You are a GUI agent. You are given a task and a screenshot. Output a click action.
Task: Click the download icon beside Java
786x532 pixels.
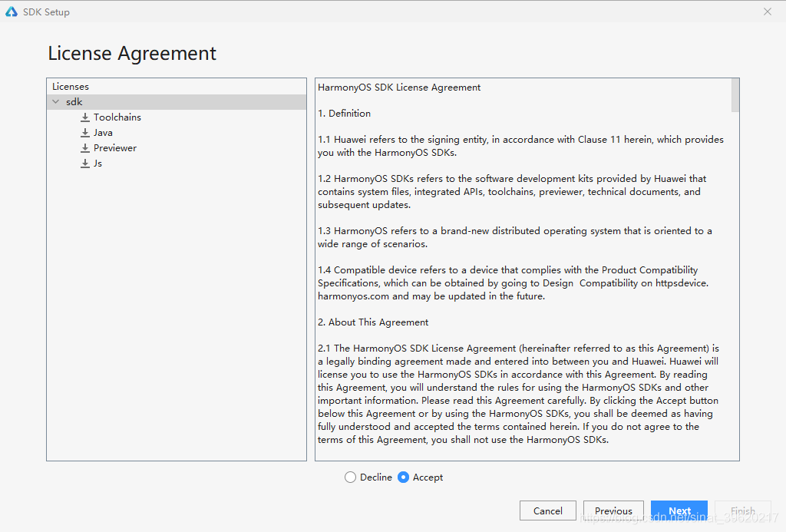tap(85, 133)
